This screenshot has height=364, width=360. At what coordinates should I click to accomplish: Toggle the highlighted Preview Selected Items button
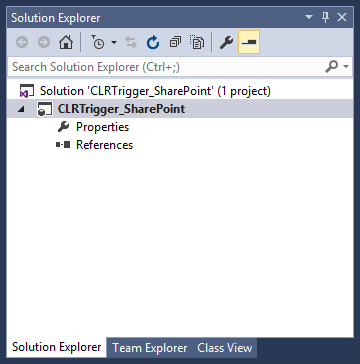[x=249, y=42]
